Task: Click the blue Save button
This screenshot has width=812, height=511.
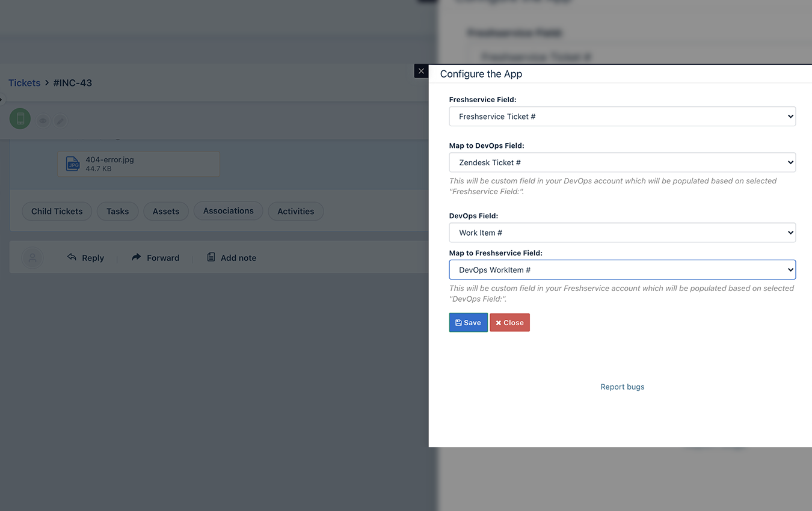Action: coord(468,323)
